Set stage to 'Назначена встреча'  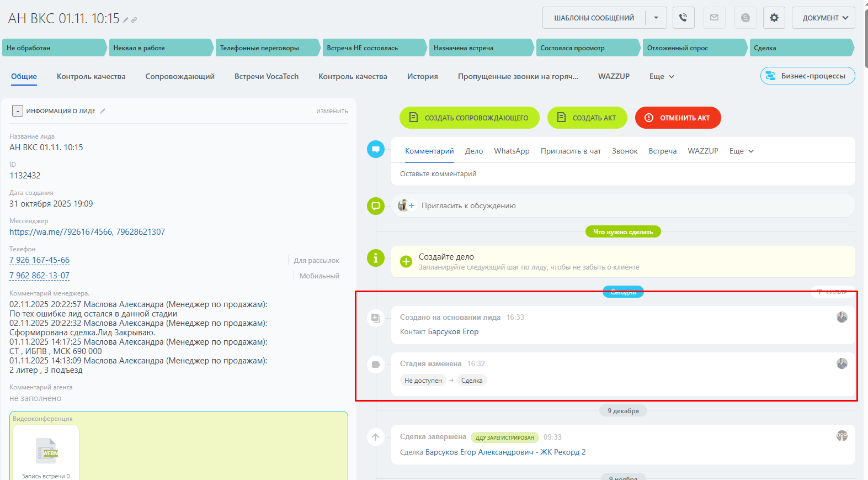(x=480, y=48)
